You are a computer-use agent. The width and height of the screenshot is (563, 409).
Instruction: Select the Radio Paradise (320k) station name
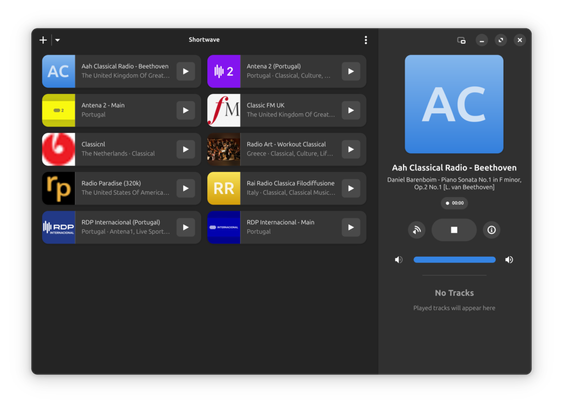point(111,183)
